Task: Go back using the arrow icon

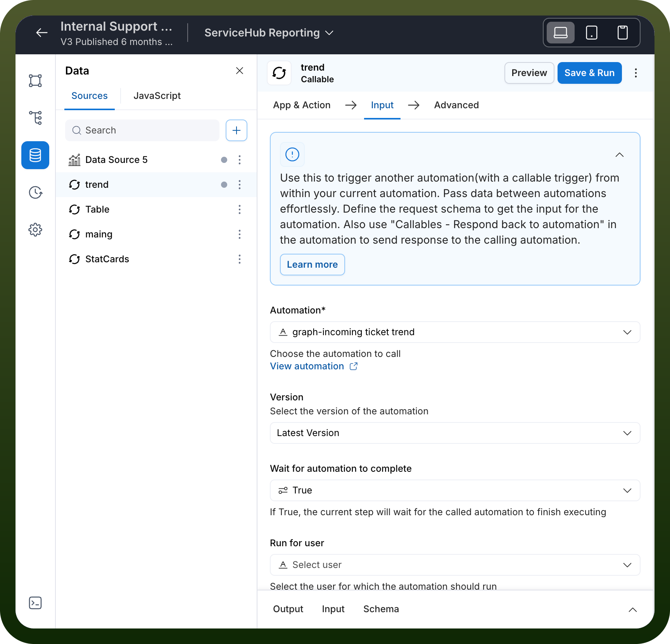Action: pos(42,33)
